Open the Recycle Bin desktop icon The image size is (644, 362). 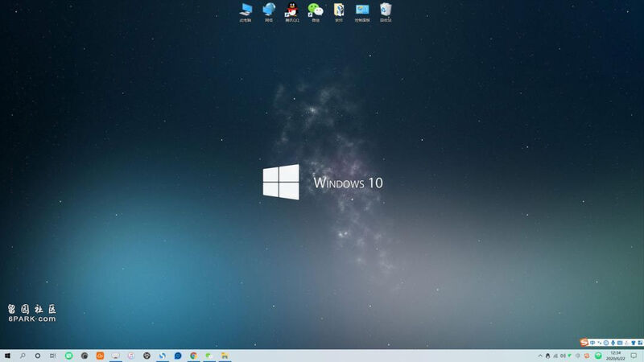point(386,12)
